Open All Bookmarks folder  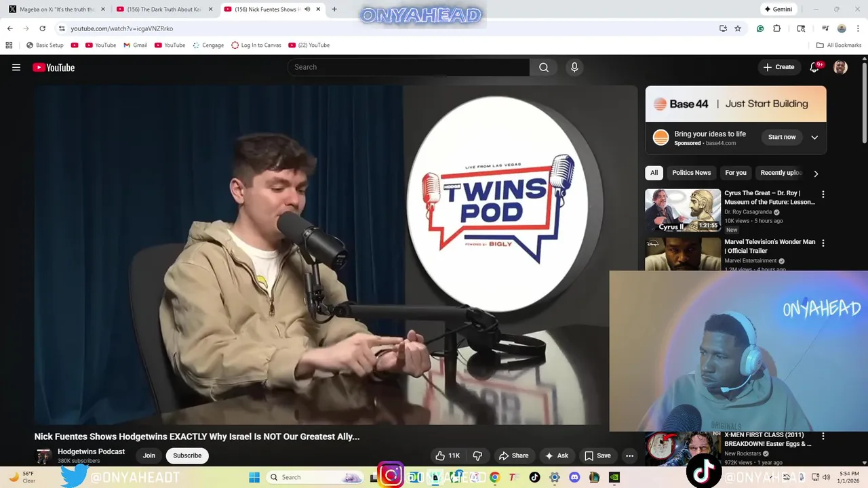[839, 45]
